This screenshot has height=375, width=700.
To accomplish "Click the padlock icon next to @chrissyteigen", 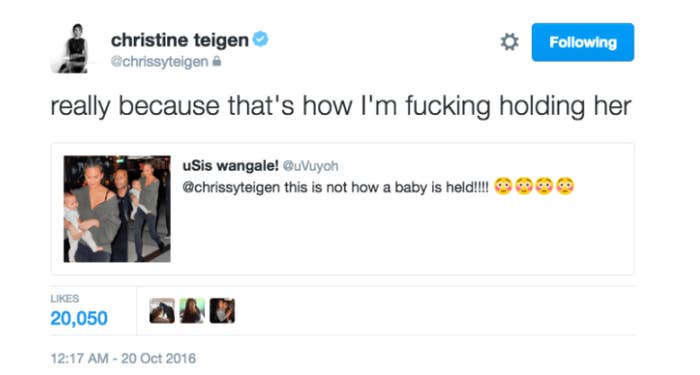I will pos(217,61).
